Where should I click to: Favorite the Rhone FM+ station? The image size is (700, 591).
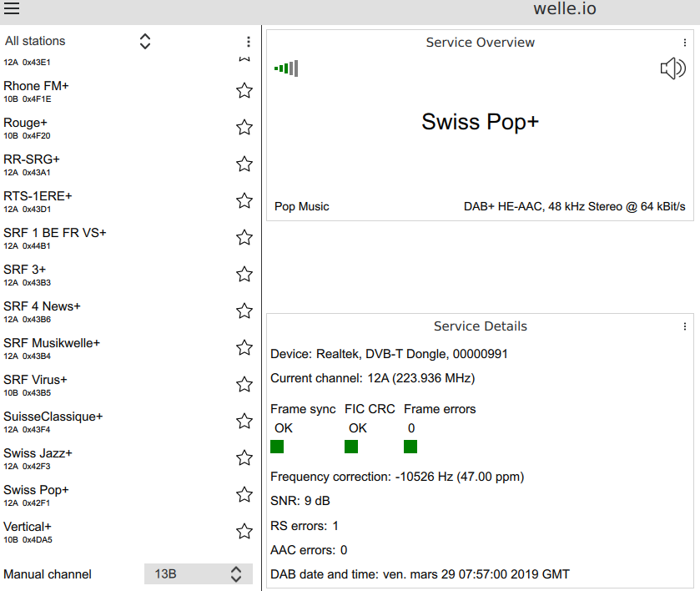(x=244, y=91)
